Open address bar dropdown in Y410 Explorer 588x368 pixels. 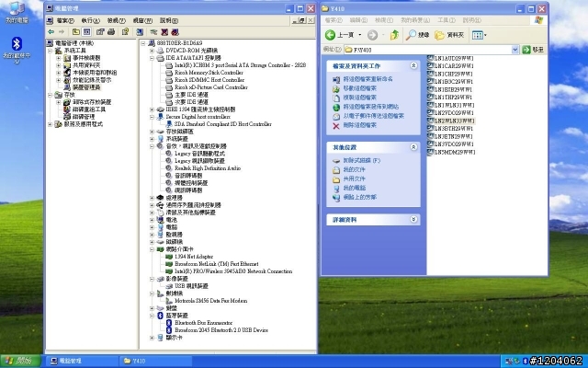(x=514, y=50)
